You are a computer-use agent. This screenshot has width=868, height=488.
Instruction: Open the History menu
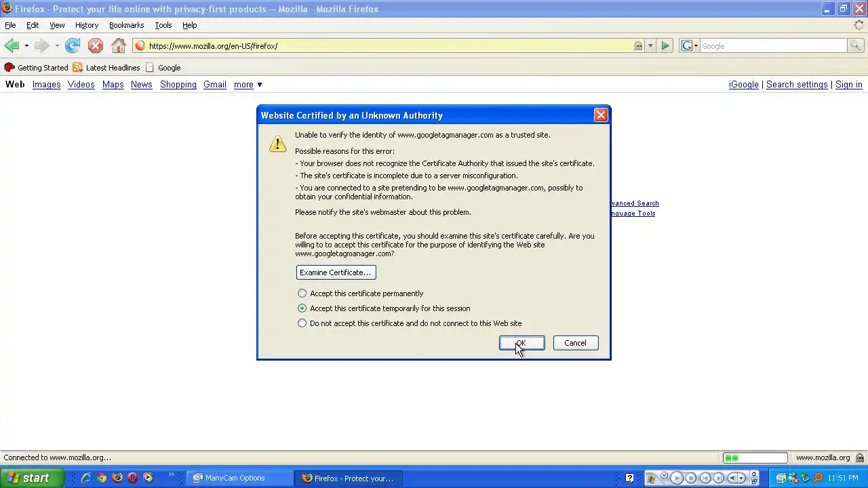pos(87,25)
